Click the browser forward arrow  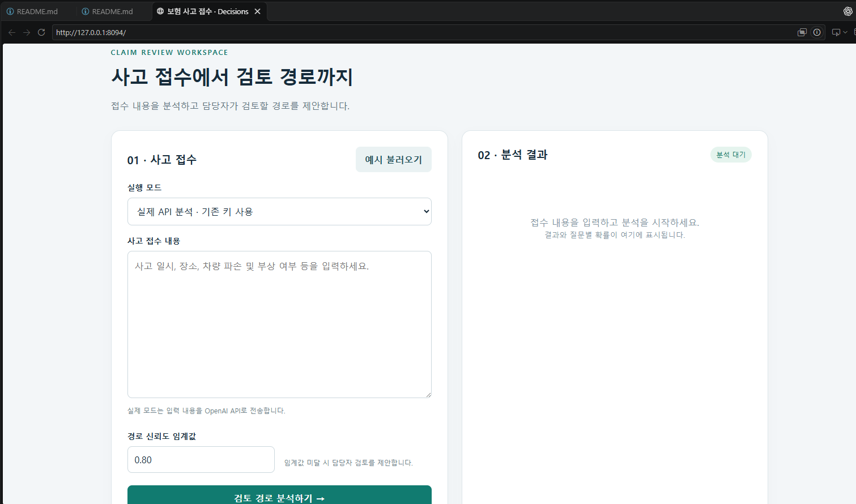[x=27, y=32]
